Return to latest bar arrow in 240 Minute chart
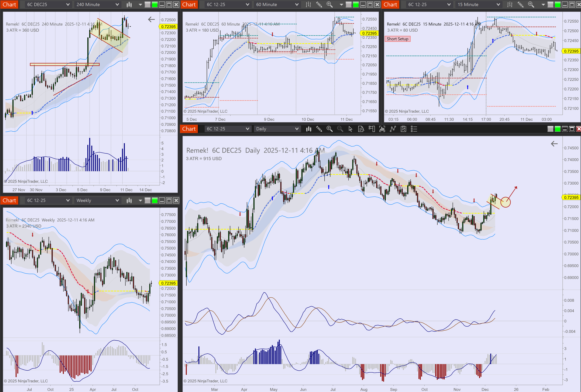 click(151, 20)
